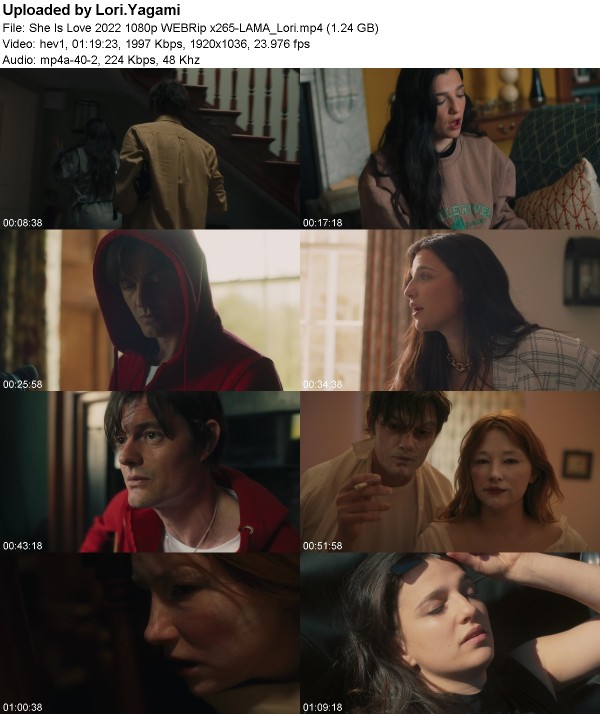The width and height of the screenshot is (600, 714).
Task: Select the thumbnail frame at 01:00:38
Action: point(150,633)
